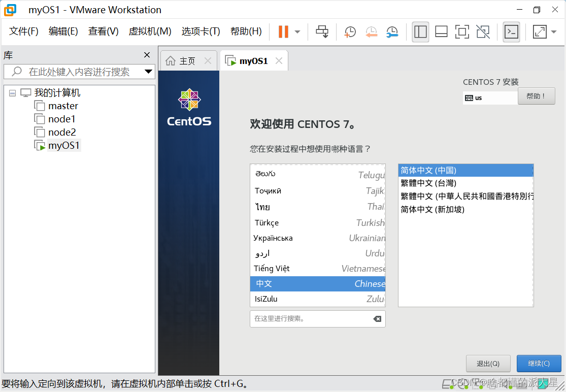Screen dimensions: 566x392
Task: Choose 简体中文 (中国) locale
Action: click(465, 171)
